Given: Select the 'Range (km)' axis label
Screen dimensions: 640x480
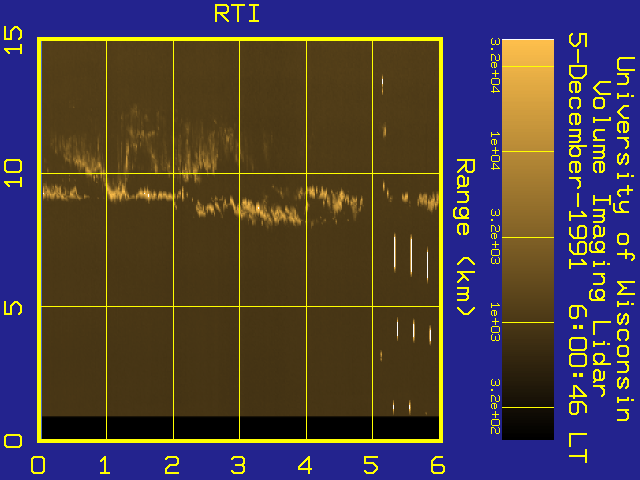Looking at the screenshot, I should point(465,237).
